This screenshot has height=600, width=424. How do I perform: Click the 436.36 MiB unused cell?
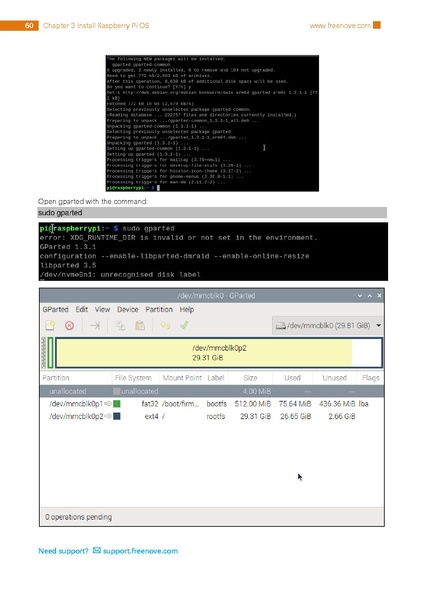coord(337,404)
